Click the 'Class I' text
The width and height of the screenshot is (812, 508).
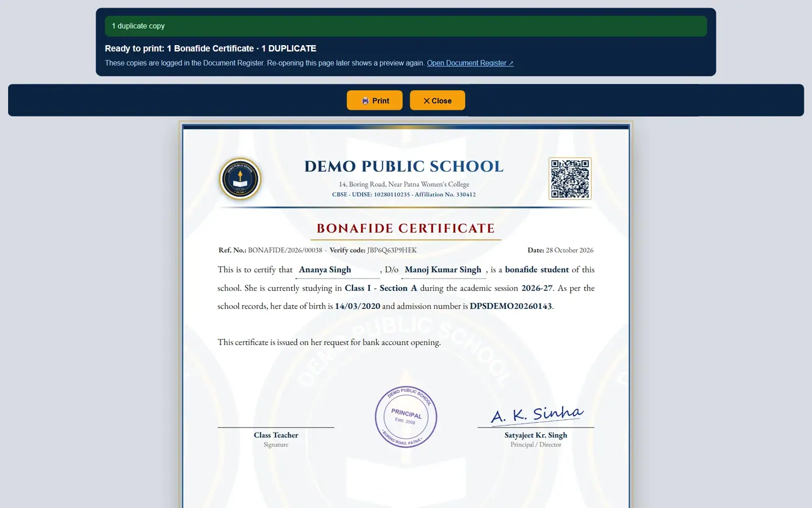(358, 288)
